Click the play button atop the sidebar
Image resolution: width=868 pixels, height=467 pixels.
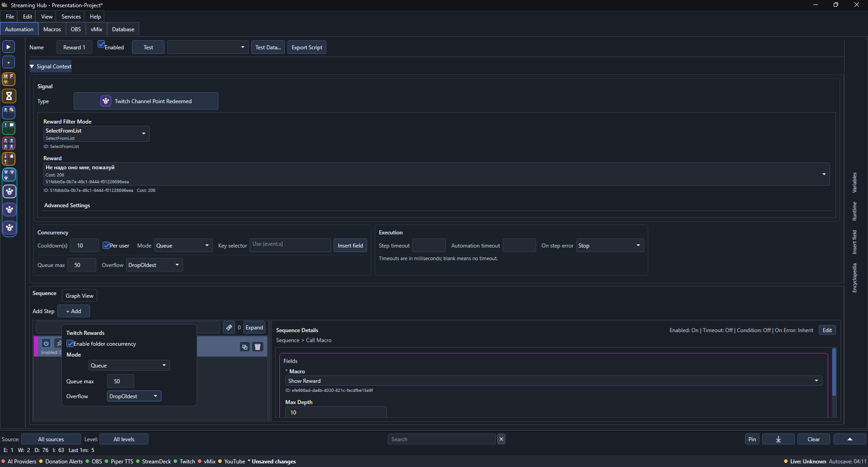tap(9, 47)
